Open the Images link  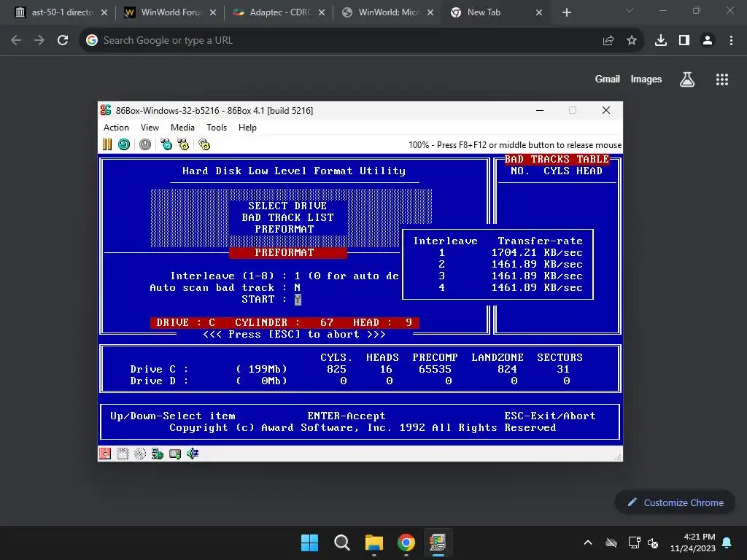[x=646, y=79]
